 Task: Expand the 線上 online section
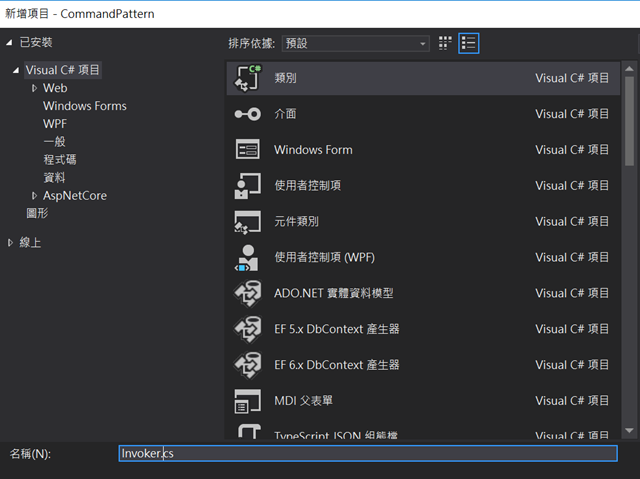click(10, 243)
